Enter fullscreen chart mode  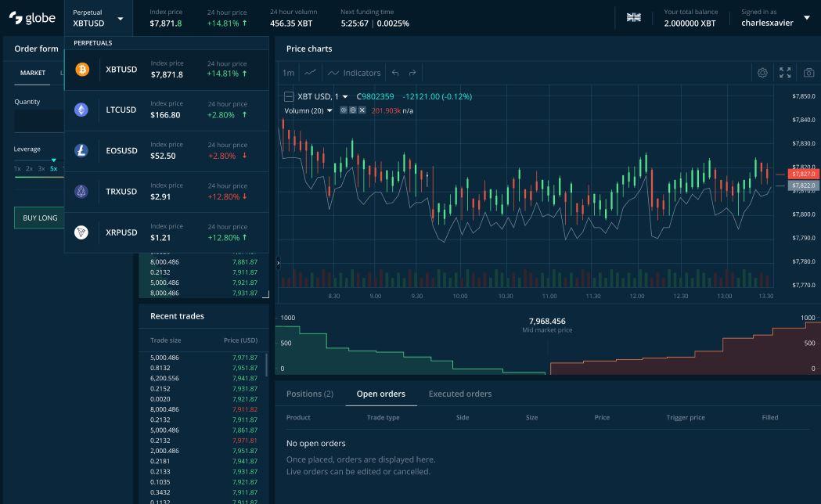785,73
